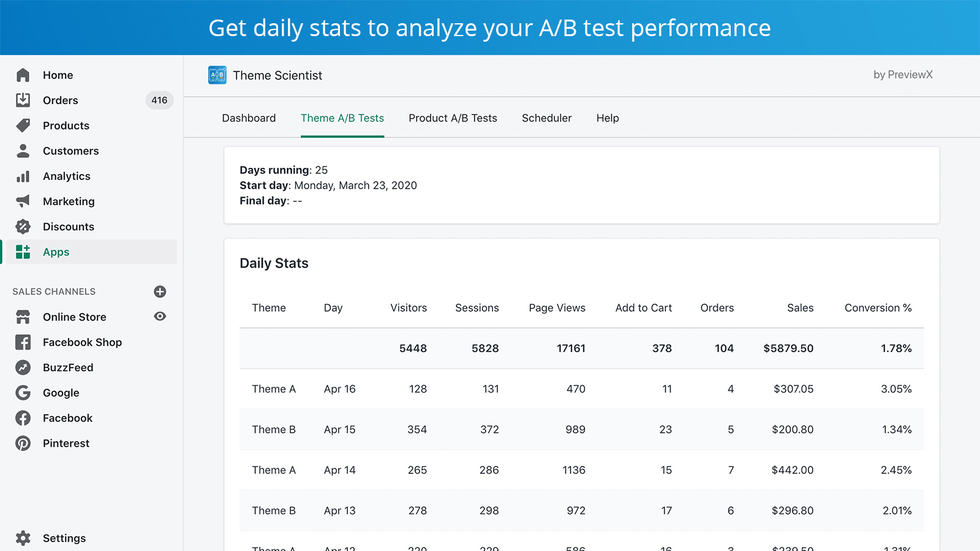Click the 416 orders count badge
This screenshot has height=551, width=980.
pyautogui.click(x=159, y=100)
